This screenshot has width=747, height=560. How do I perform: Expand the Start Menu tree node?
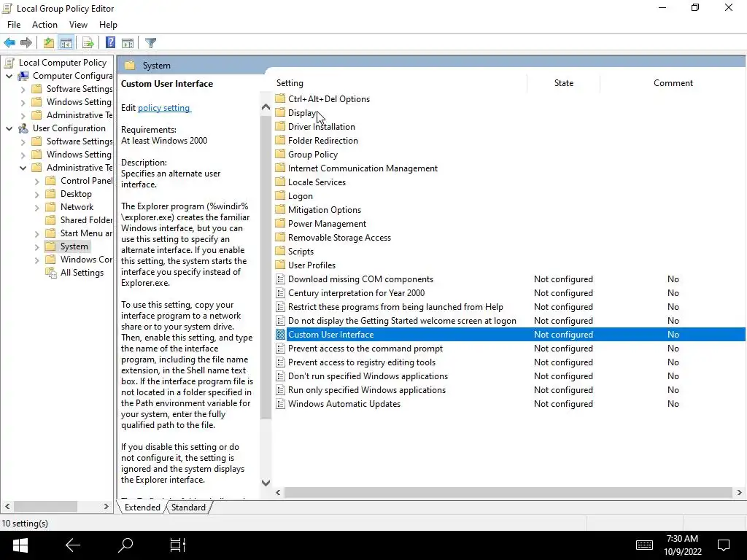36,233
